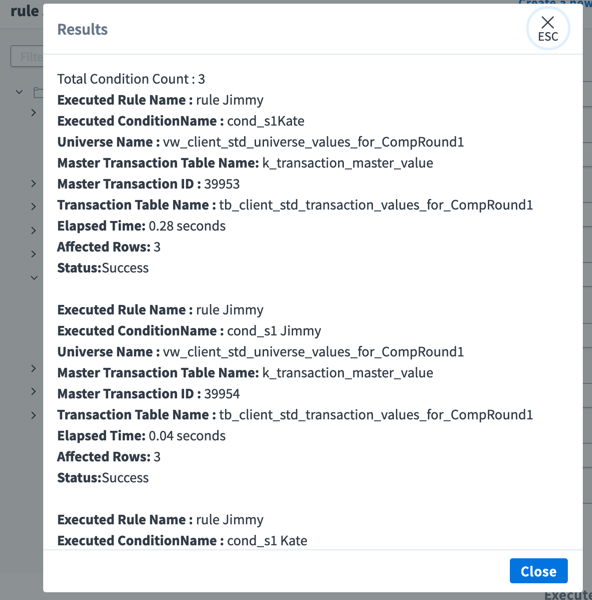Select the first vw_client_std_universe_values_for_CompRound1 text
The width and height of the screenshot is (592, 600).
click(x=313, y=142)
